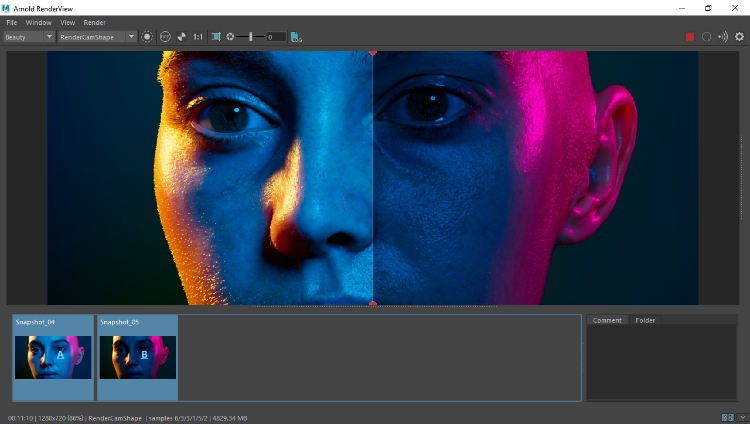Click the 1:1 actual size icon
Screen dimensions: 750x424
coord(198,37)
